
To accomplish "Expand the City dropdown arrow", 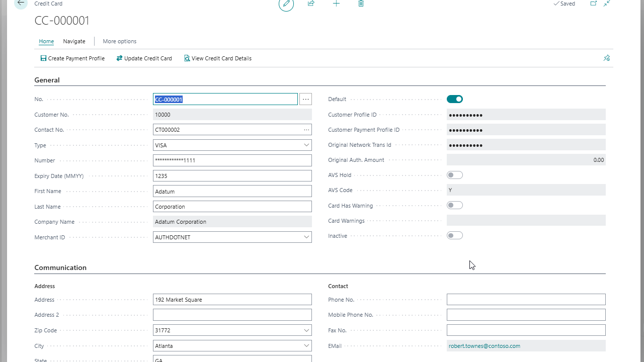I will [306, 346].
